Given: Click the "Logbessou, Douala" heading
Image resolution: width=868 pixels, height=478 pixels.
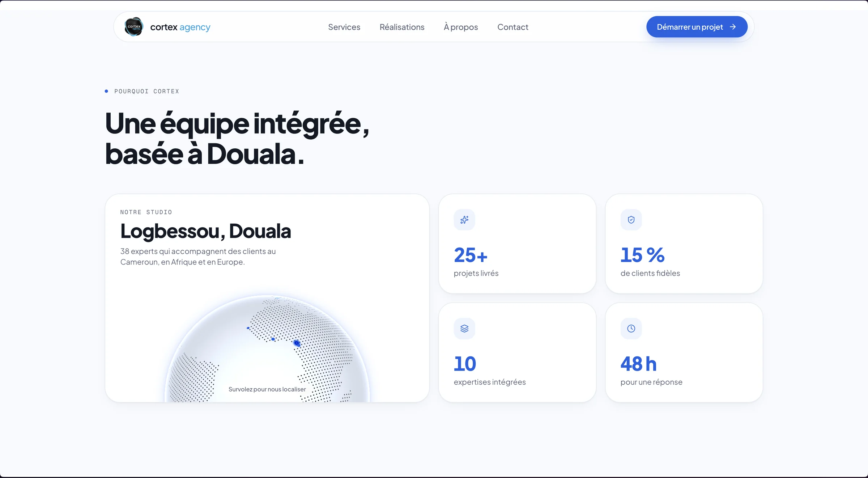Looking at the screenshot, I should (x=205, y=231).
